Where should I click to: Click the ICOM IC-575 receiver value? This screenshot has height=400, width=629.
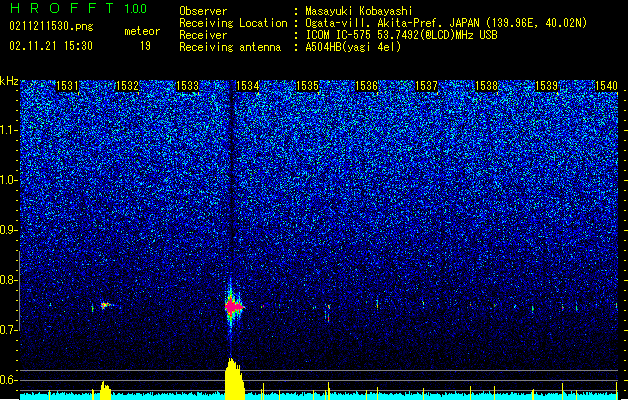[401, 35]
